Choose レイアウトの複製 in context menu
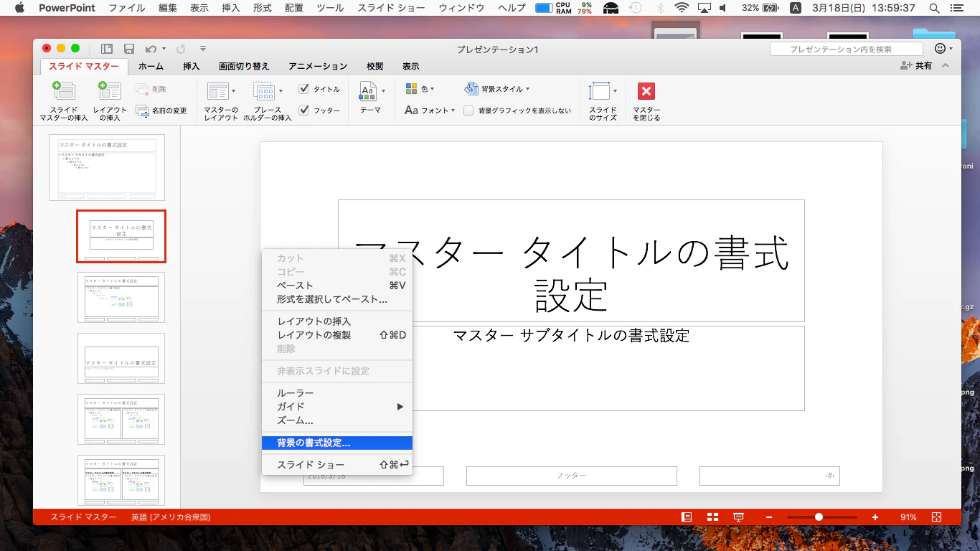Image resolution: width=980 pixels, height=551 pixels. click(337, 335)
